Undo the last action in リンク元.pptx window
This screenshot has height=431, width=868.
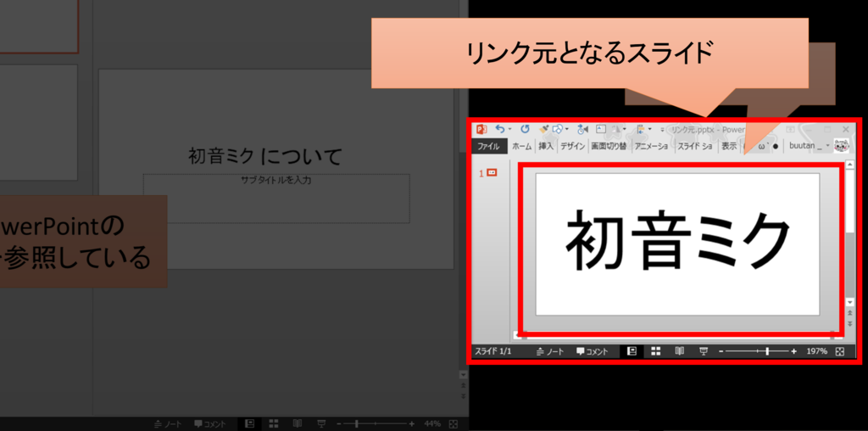pos(500,129)
